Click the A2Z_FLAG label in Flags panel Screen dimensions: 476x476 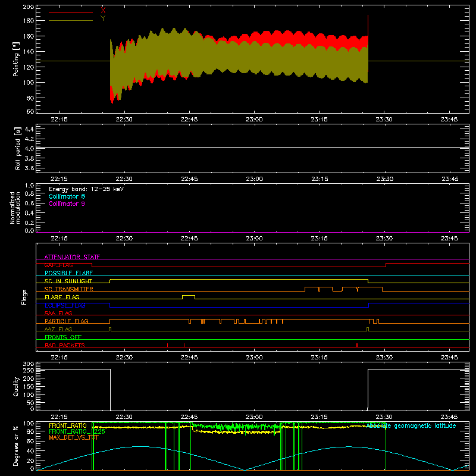pos(58,329)
